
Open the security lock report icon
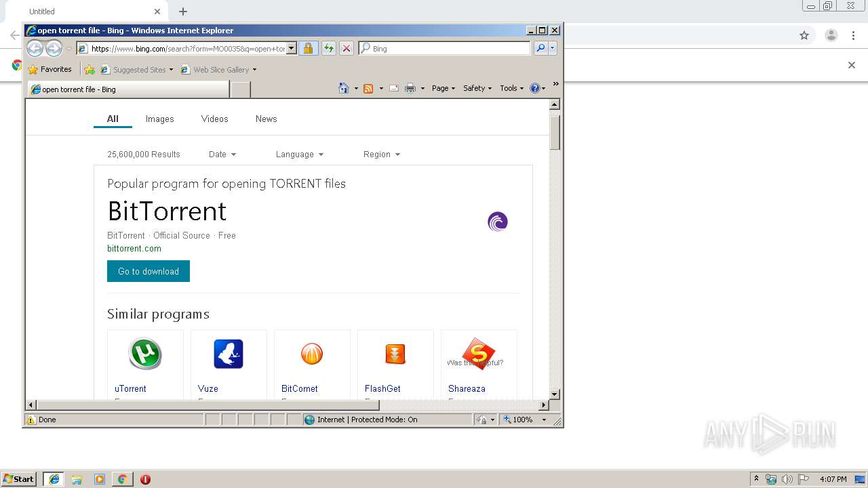308,48
